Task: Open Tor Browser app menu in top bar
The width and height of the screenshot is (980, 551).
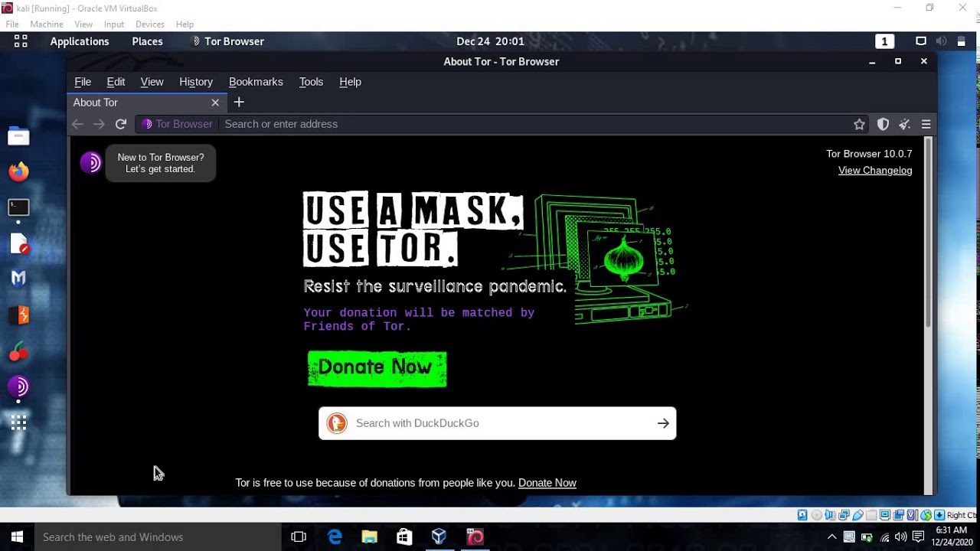Action: (227, 41)
